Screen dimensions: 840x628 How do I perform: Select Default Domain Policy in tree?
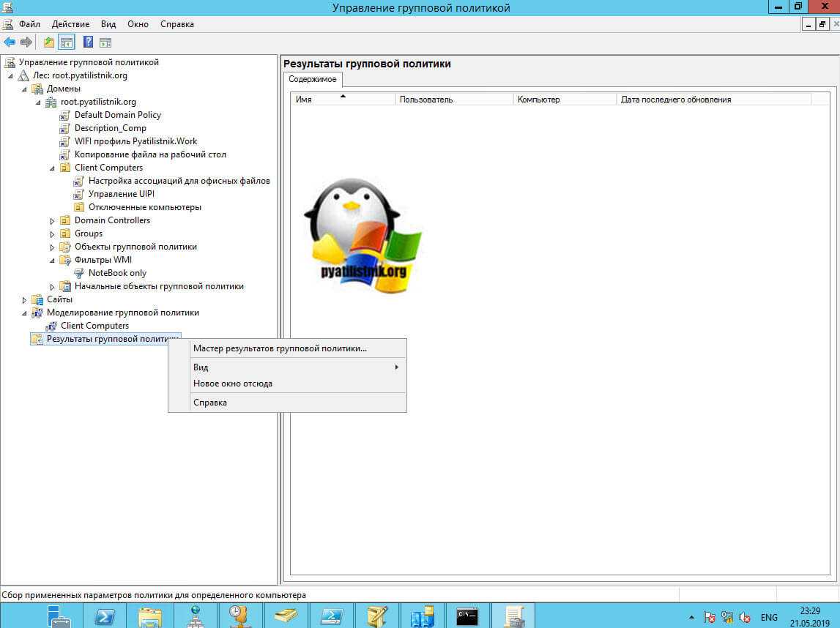pyautogui.click(x=117, y=115)
